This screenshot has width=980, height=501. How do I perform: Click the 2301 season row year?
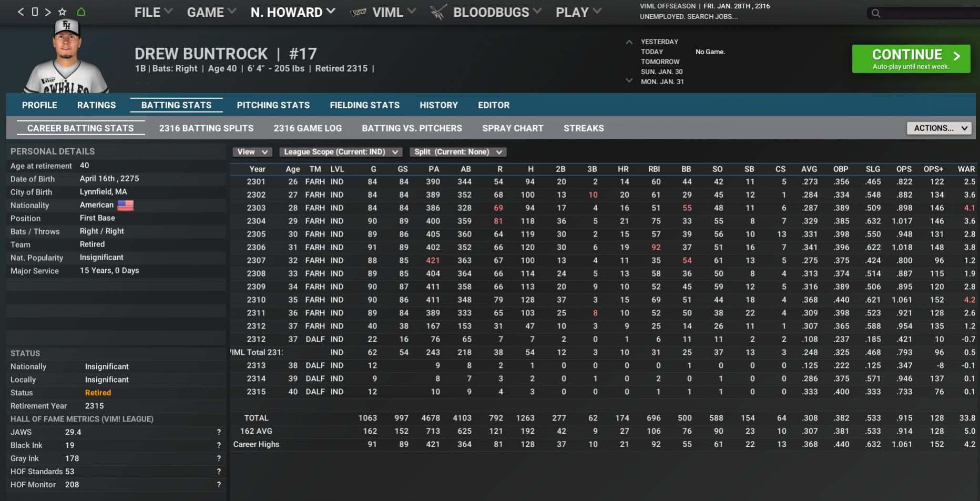point(256,182)
